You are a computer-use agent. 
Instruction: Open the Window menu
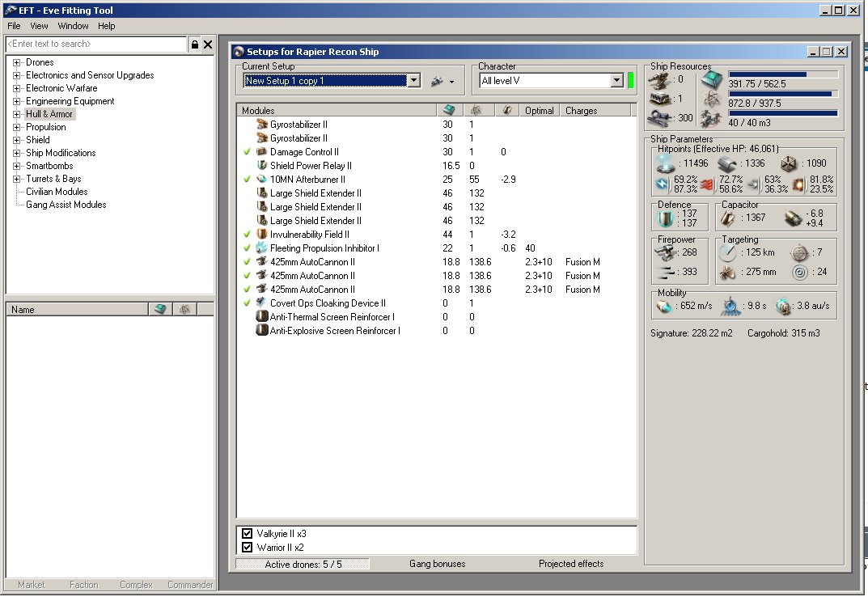click(73, 26)
